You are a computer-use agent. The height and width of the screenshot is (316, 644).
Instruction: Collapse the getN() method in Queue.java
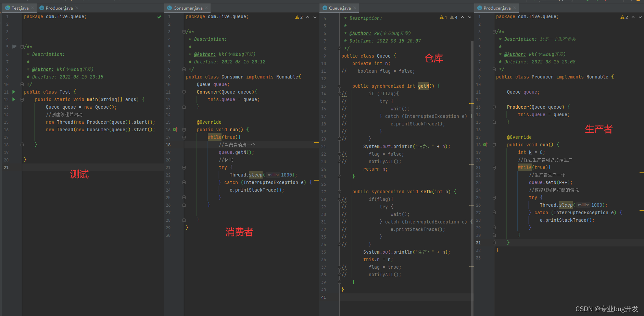[x=339, y=86]
